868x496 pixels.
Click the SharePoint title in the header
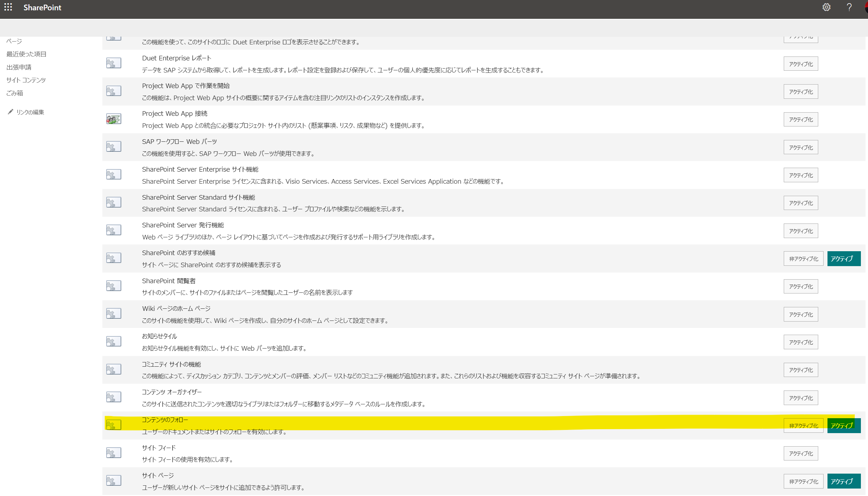tap(42, 7)
